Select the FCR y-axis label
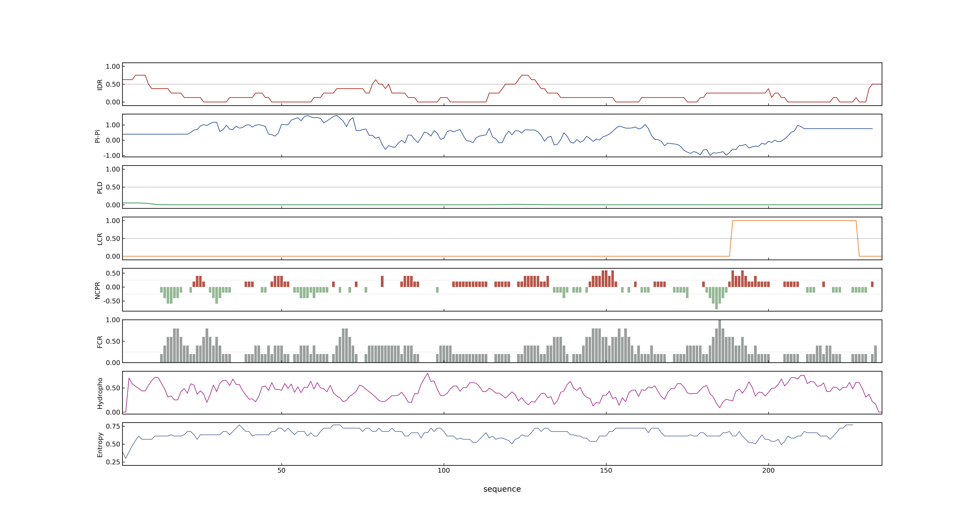 tap(100, 341)
